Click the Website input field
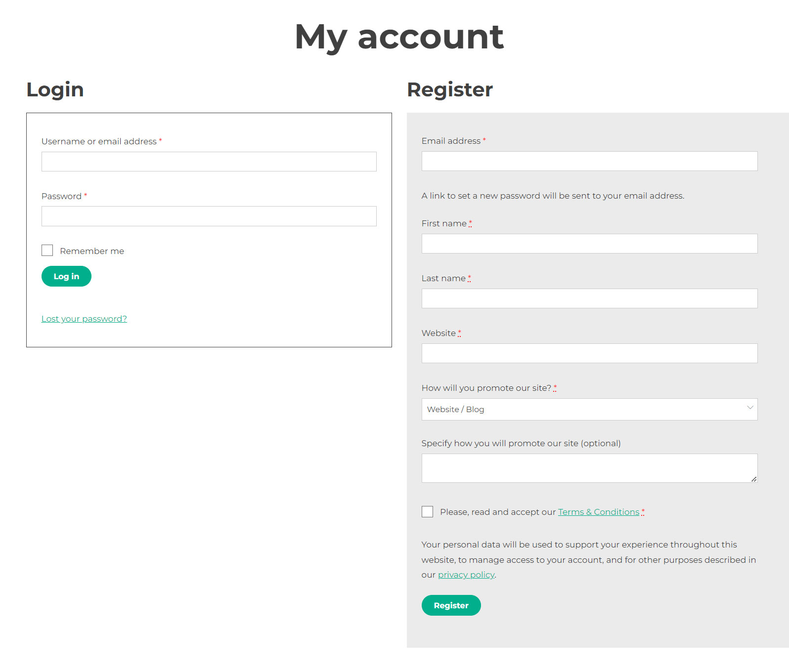789x672 pixels. [x=589, y=353]
